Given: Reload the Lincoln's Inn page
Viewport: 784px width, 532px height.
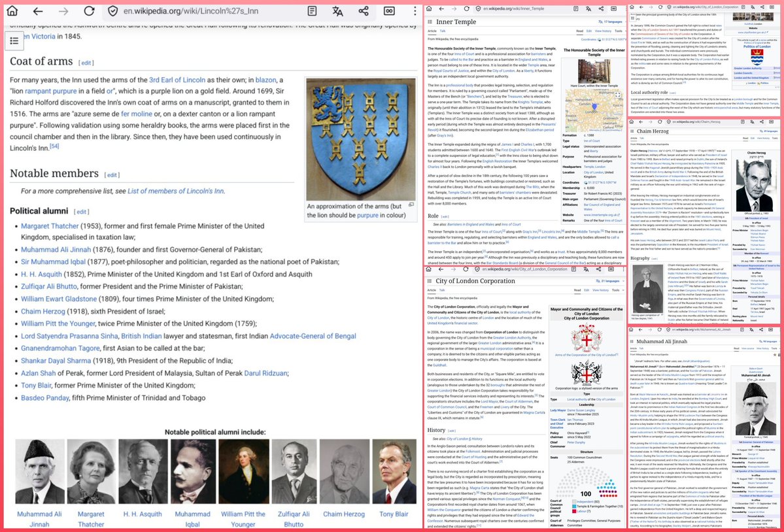Looking at the screenshot, I should (89, 11).
